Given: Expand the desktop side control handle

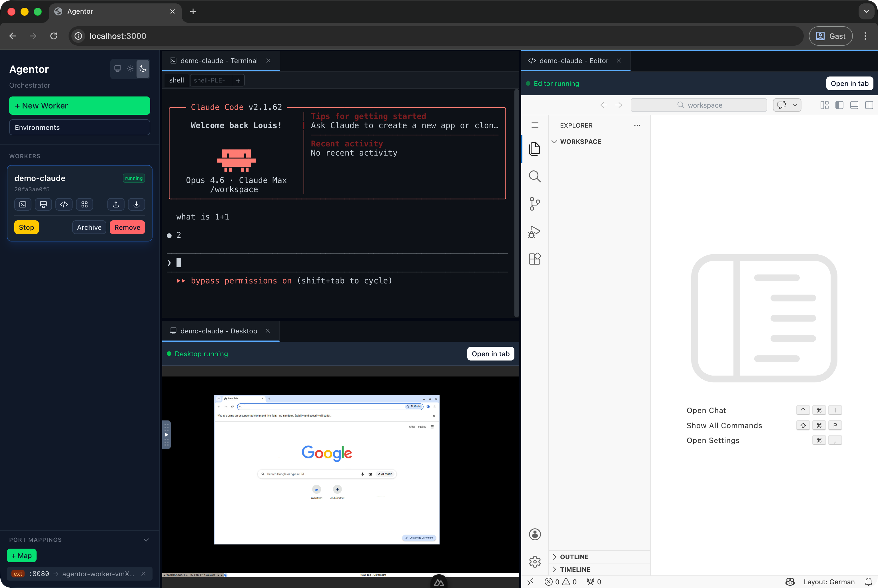Looking at the screenshot, I should point(166,435).
